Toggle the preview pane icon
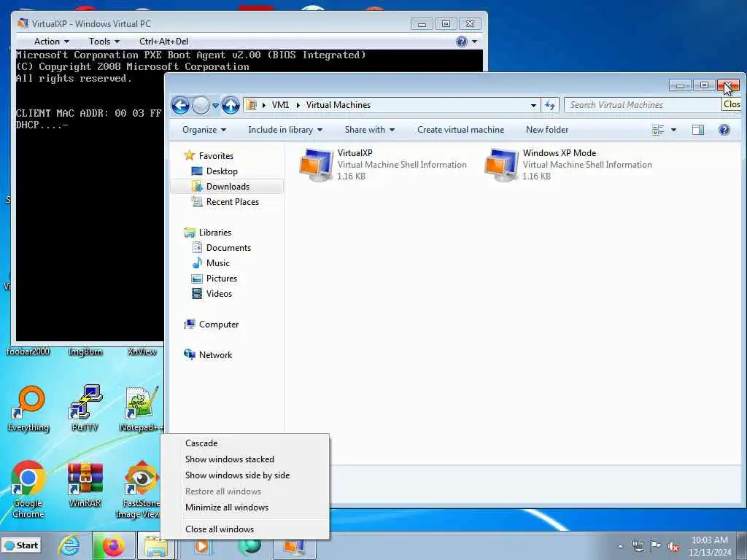Screen dimensions: 747x560 pyautogui.click(x=698, y=130)
